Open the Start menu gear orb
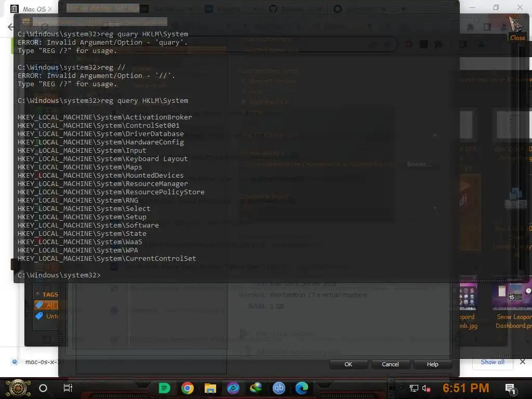Screen dimensions: 532x399 tap(17, 388)
